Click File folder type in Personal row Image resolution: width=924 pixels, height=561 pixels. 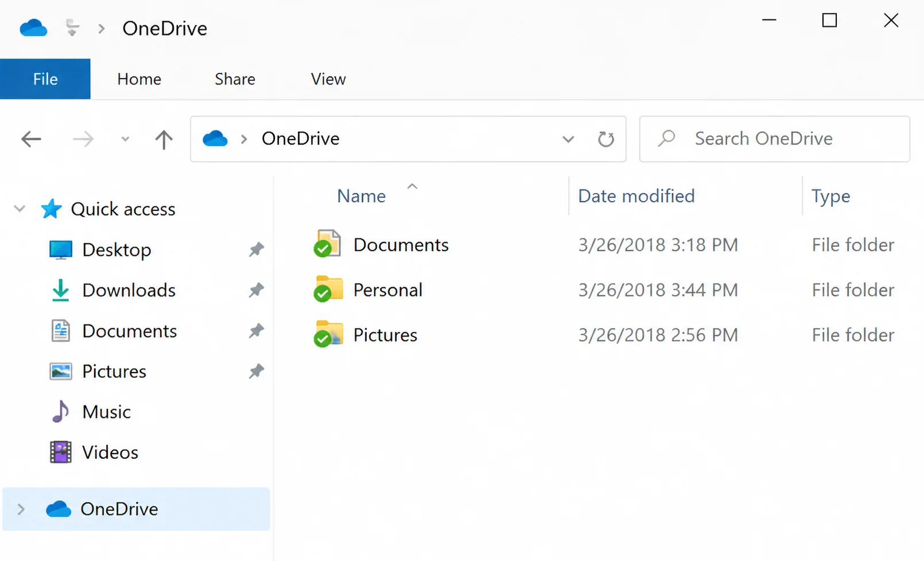coord(853,290)
